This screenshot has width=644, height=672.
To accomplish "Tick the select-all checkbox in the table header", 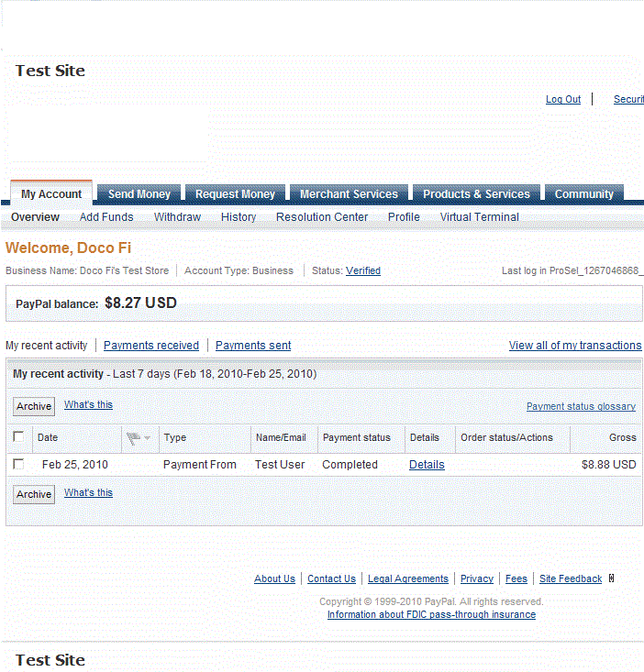I will coord(18,437).
